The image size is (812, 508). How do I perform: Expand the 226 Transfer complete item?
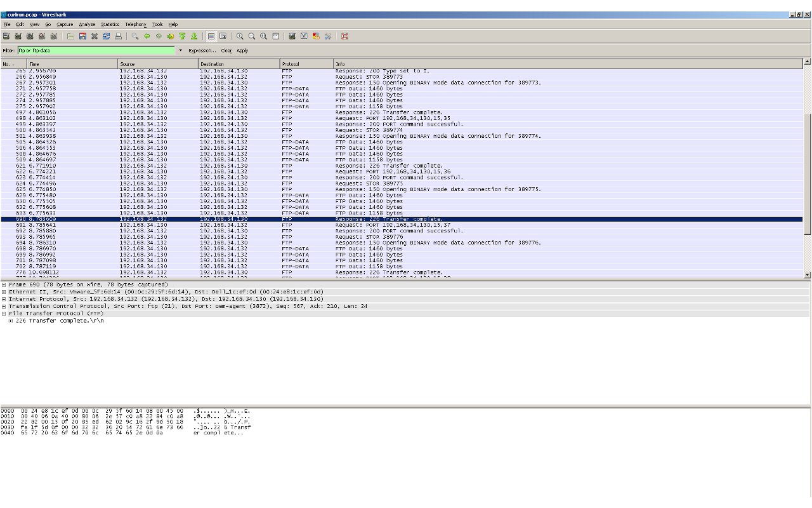[11, 321]
